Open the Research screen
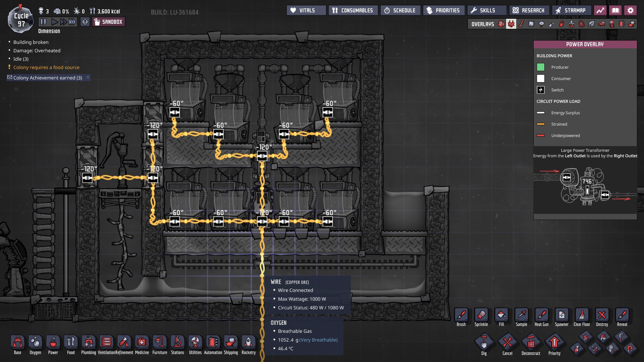644x362 pixels. coord(529,10)
